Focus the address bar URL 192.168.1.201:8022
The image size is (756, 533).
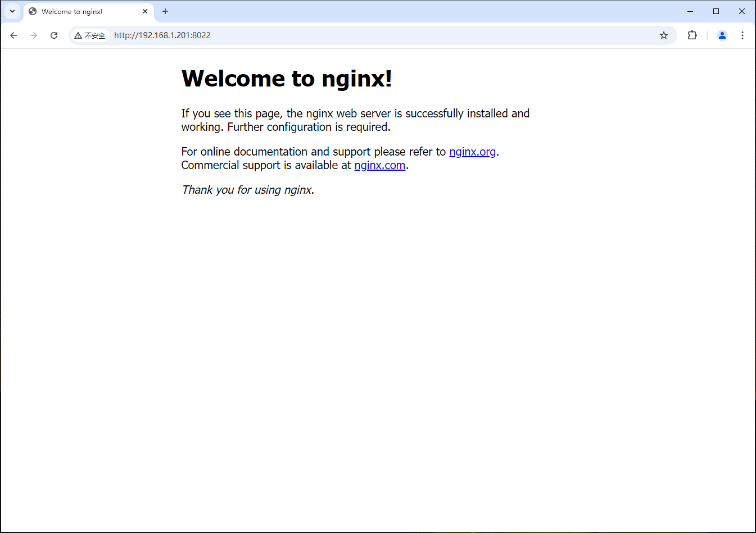[x=162, y=35]
